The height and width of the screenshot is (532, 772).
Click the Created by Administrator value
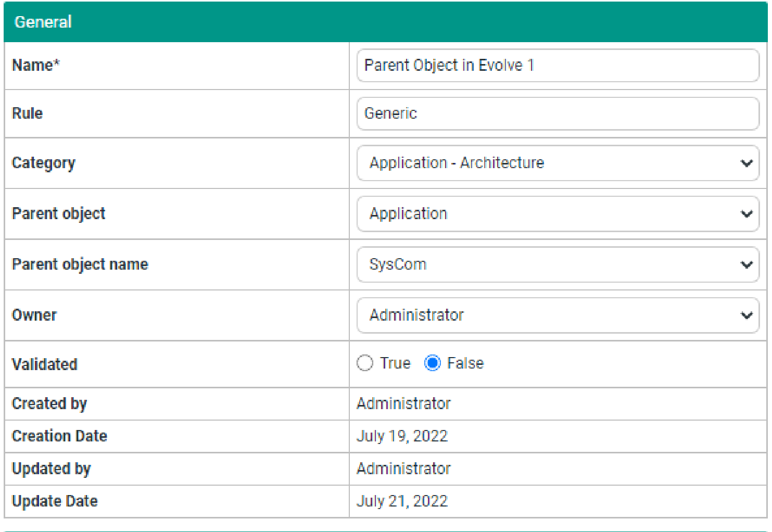point(403,403)
